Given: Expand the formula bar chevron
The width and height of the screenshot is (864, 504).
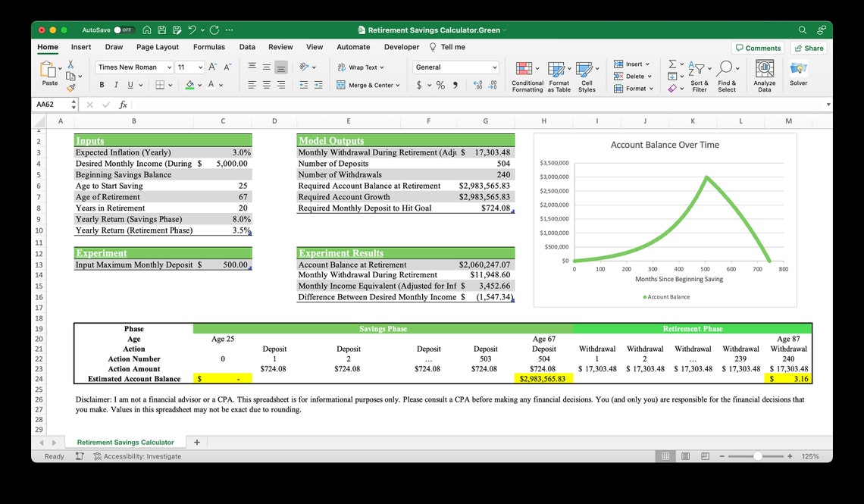Looking at the screenshot, I should tap(828, 104).
